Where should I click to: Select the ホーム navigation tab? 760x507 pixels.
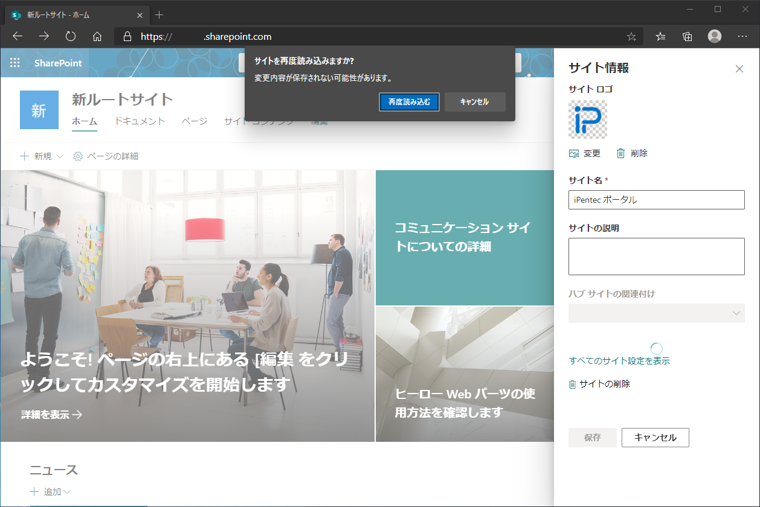[84, 121]
